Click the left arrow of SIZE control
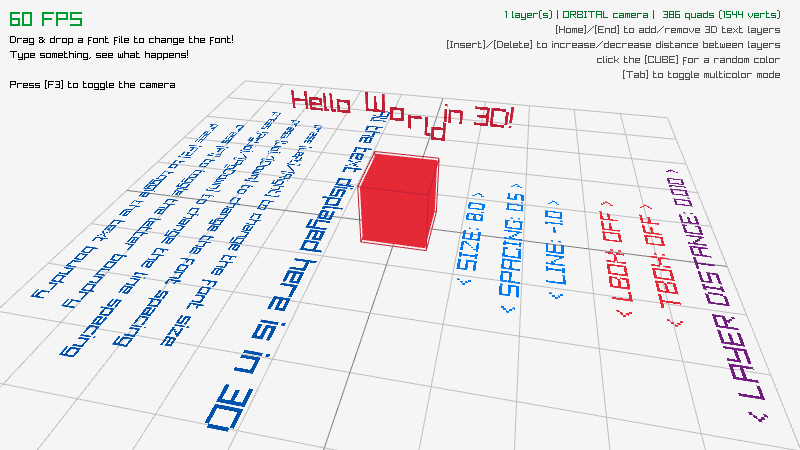800x450 pixels. click(460, 283)
